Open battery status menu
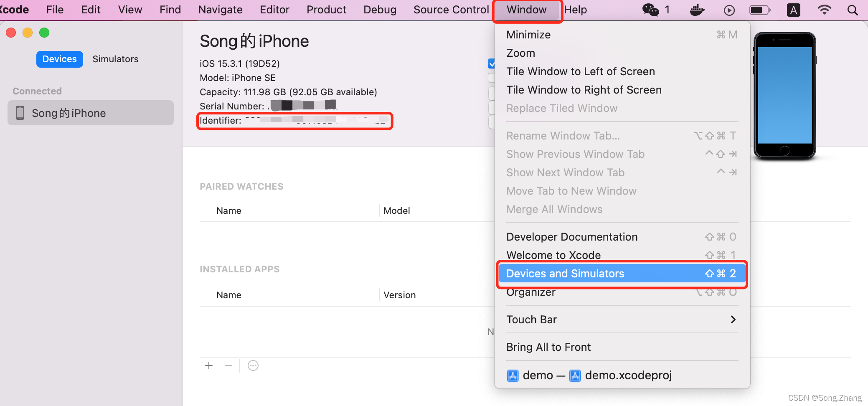 (x=760, y=10)
